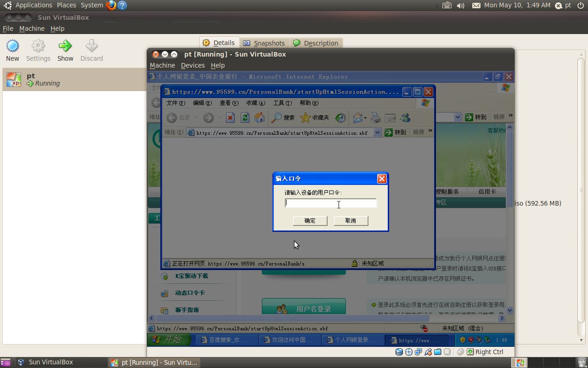Launch Firefox from the top panel
Image resolution: width=588 pixels, height=368 pixels.
(111, 5)
